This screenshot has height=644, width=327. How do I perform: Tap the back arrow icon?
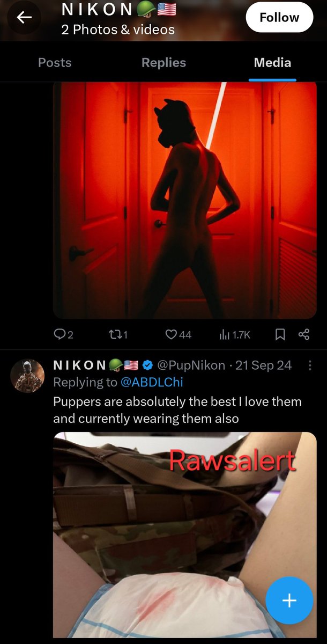(x=24, y=18)
